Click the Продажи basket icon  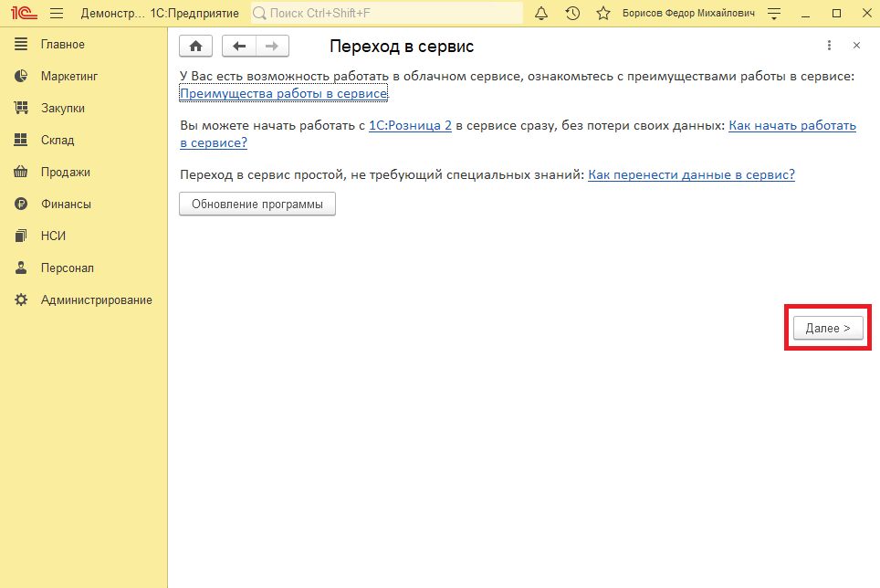[21, 172]
